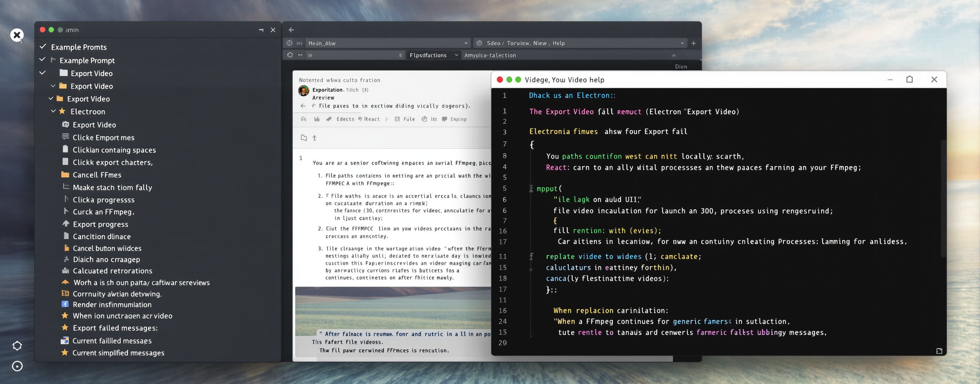The width and height of the screenshot is (980, 384).
Task: Go back using the arrow above Meıin_Abw
Action: tap(291, 30)
